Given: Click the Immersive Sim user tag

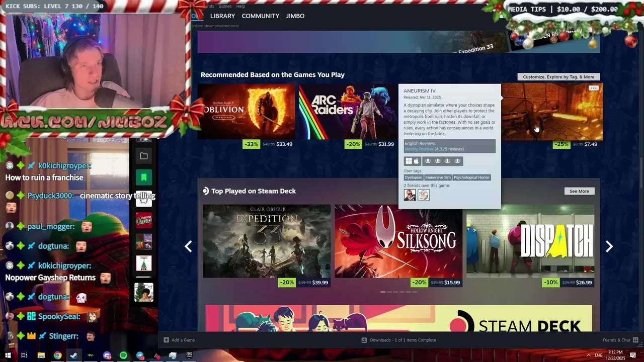Looking at the screenshot, I should coord(438,177).
